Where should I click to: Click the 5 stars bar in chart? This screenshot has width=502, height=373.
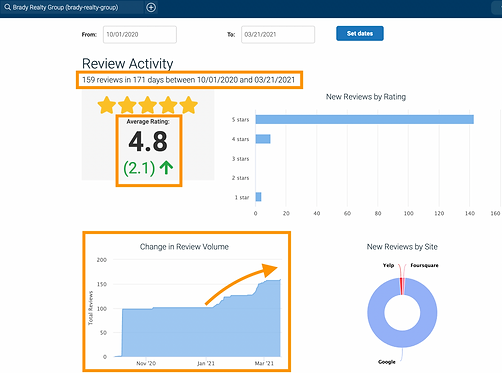pyautogui.click(x=364, y=119)
